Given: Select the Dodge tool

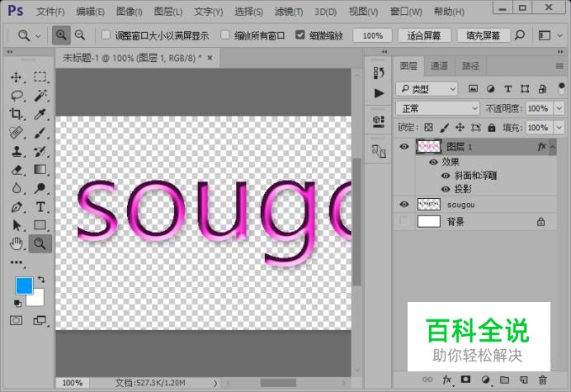Looking at the screenshot, I should (x=40, y=188).
